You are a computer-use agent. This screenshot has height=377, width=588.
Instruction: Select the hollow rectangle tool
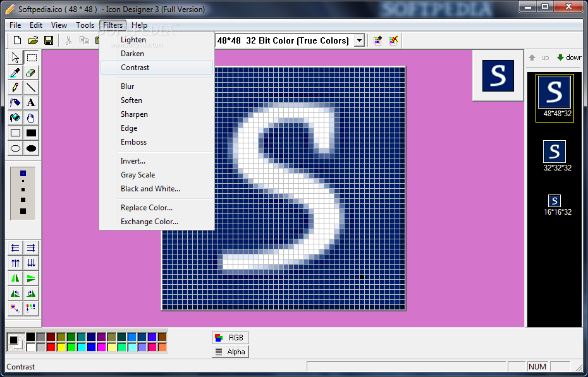[15, 133]
